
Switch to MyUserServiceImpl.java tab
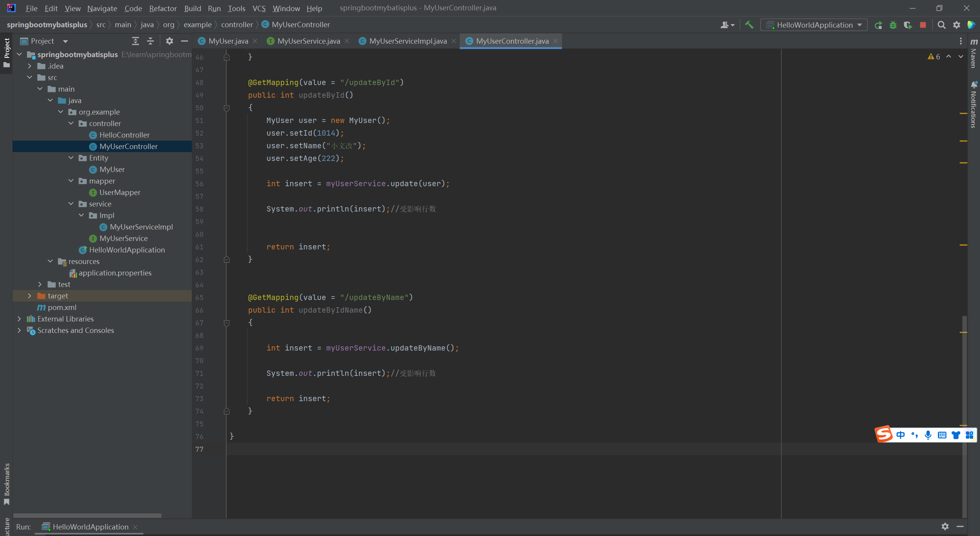pyautogui.click(x=407, y=41)
